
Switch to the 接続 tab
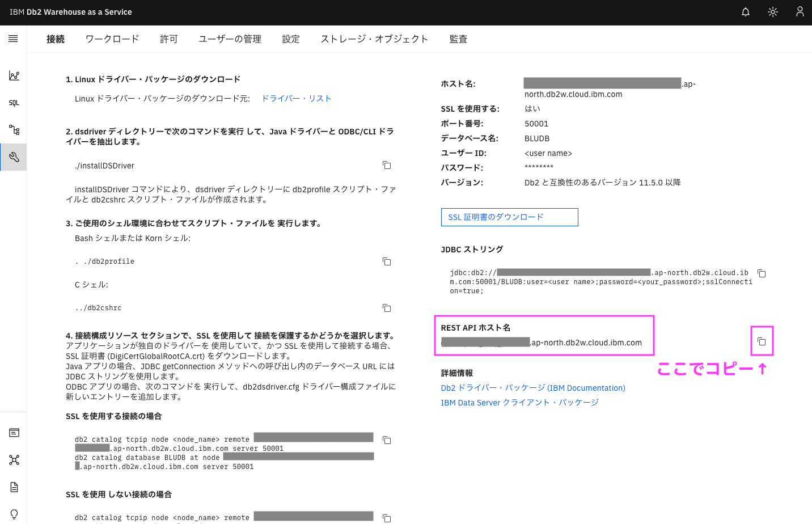pyautogui.click(x=56, y=39)
